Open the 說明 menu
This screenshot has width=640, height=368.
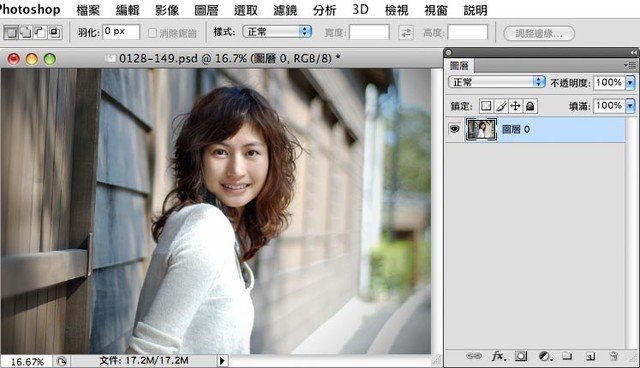pos(475,10)
